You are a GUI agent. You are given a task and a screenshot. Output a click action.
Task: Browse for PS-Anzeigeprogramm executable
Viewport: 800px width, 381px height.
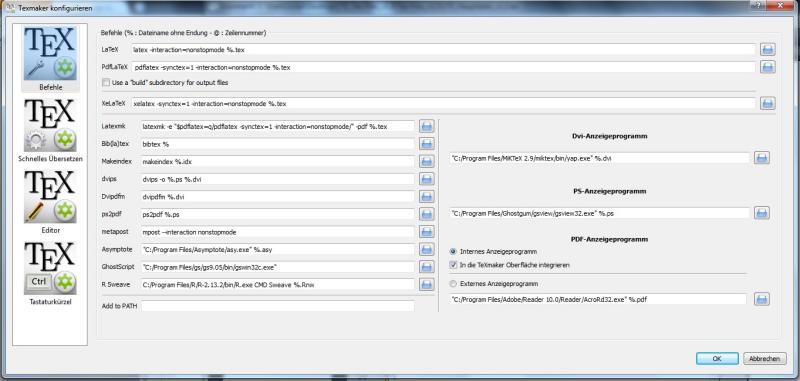[x=762, y=213]
